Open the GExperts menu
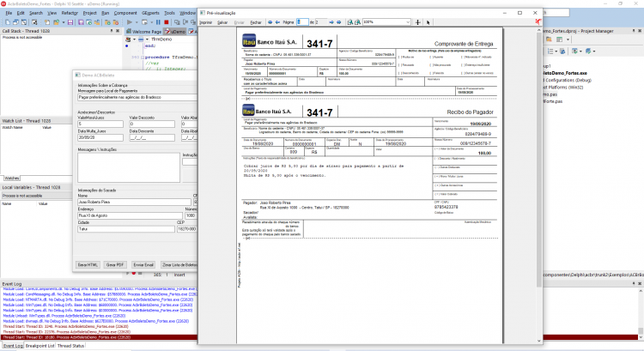The image size is (644, 351). [150, 13]
